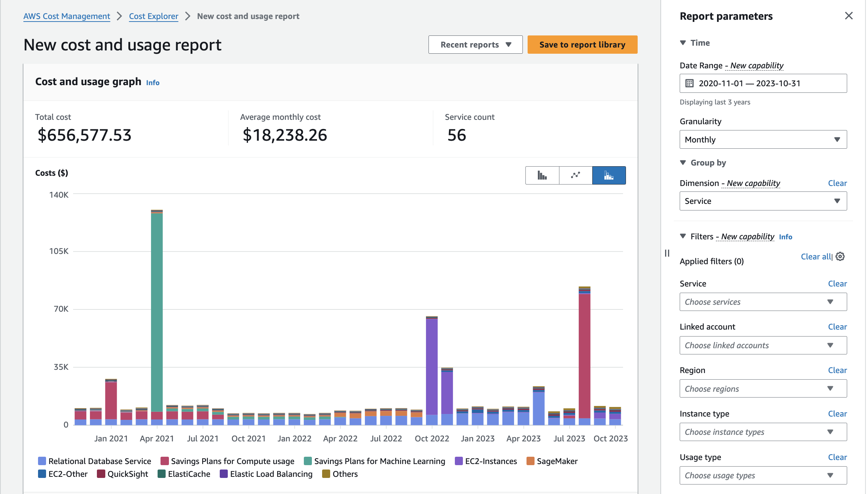Image resolution: width=868 pixels, height=494 pixels.
Task: Click Clear all applied filters
Action: pos(816,256)
